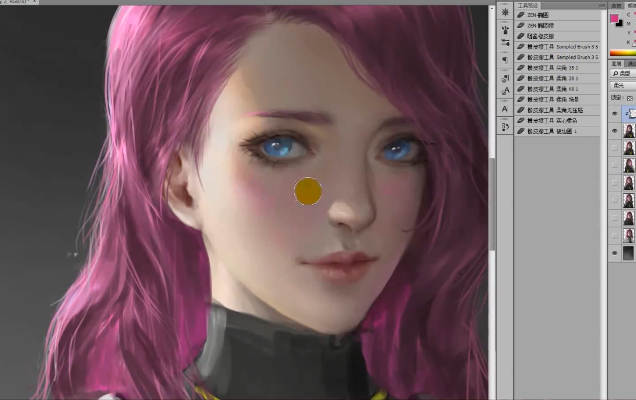Image resolution: width=636 pixels, height=400 pixels.
Task: Toggle visibility eye of the second layer
Action: (x=614, y=131)
